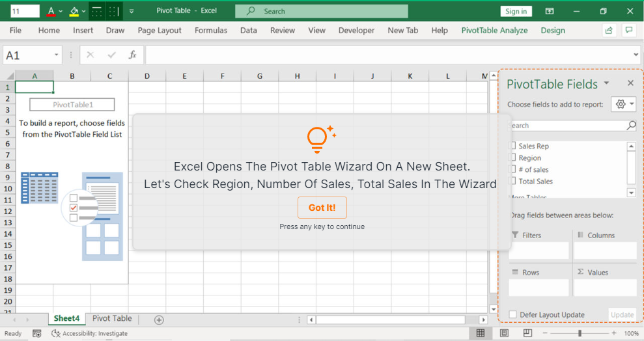Open the Insert tab
644x341 pixels.
[83, 31]
